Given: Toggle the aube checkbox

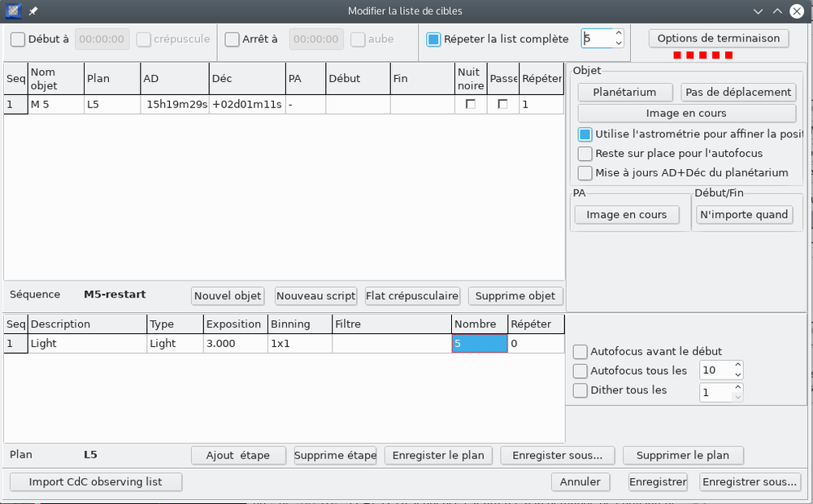Looking at the screenshot, I should click(x=358, y=39).
